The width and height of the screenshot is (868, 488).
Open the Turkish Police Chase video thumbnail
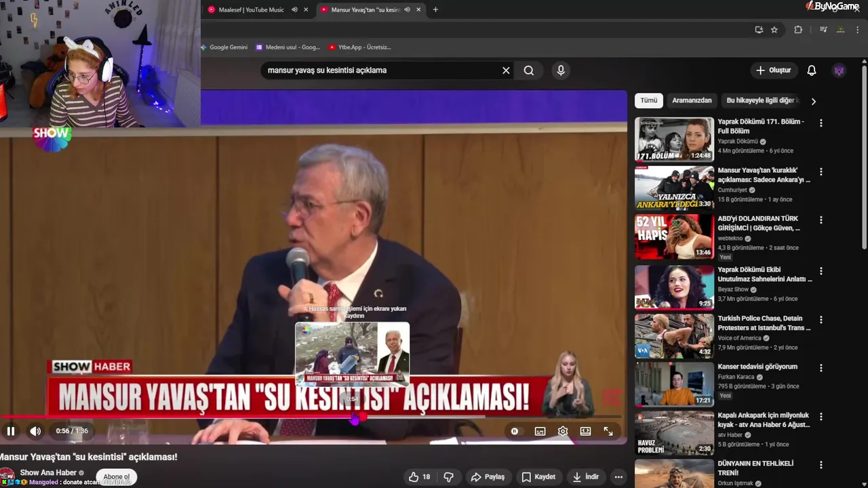pyautogui.click(x=674, y=335)
